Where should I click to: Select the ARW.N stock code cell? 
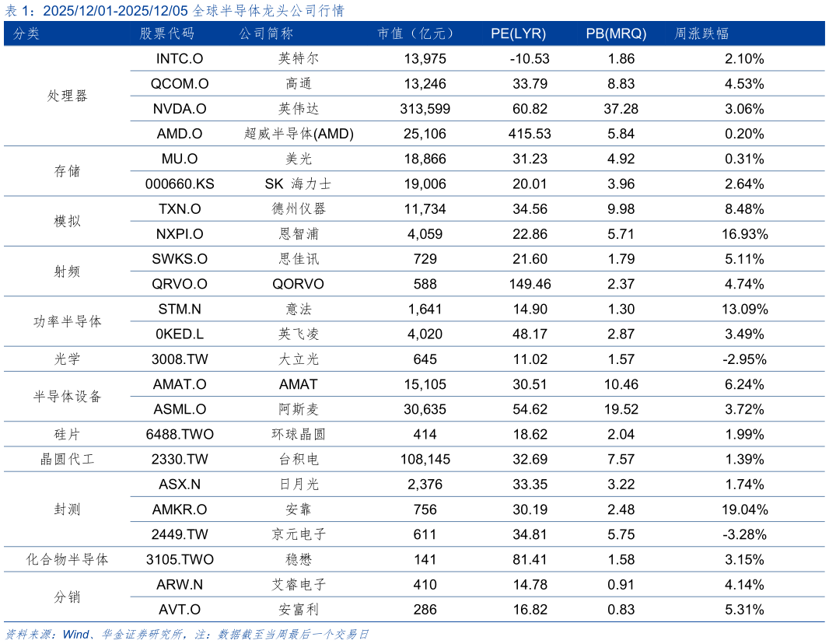[x=180, y=585]
